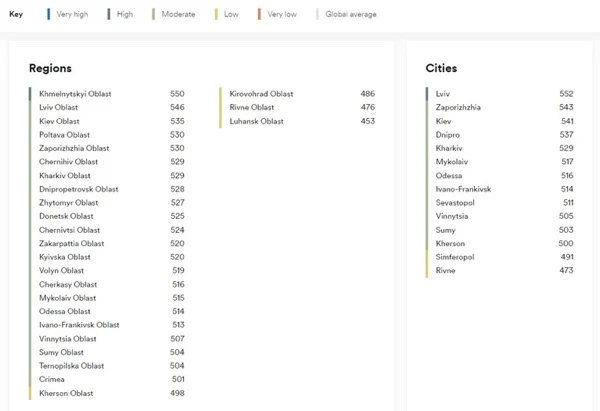This screenshot has width=600, height=411.
Task: Click the Very high blue color swatch
Action: coord(48,15)
